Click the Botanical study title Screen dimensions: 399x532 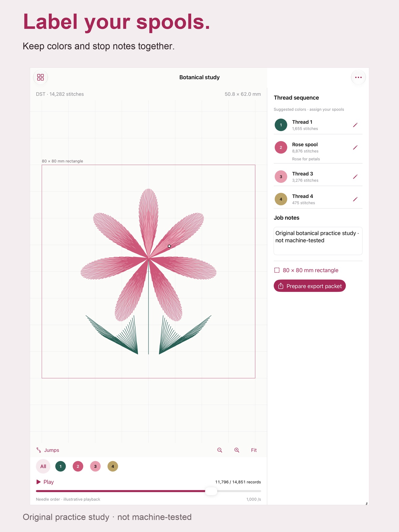199,77
